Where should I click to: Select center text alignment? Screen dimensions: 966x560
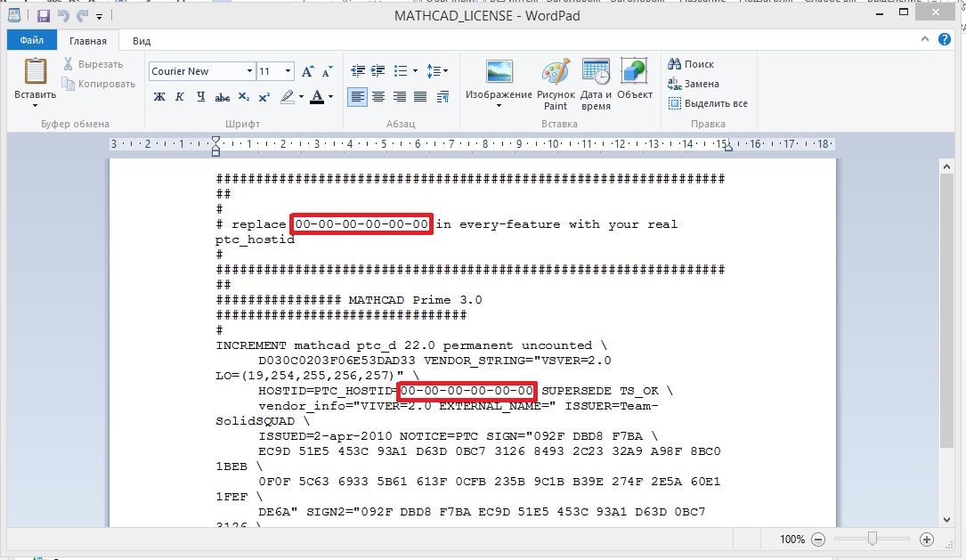[378, 97]
